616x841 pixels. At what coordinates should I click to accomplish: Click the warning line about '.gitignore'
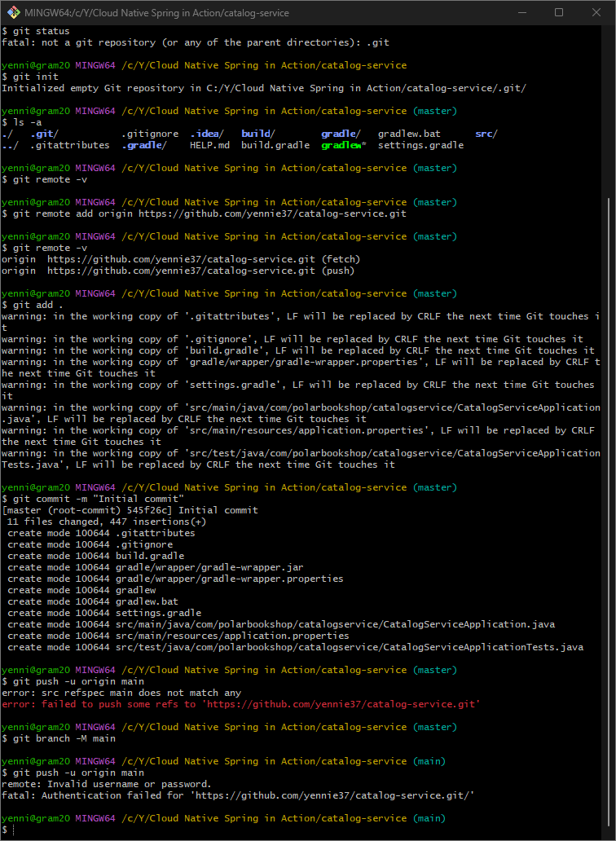coord(293,339)
